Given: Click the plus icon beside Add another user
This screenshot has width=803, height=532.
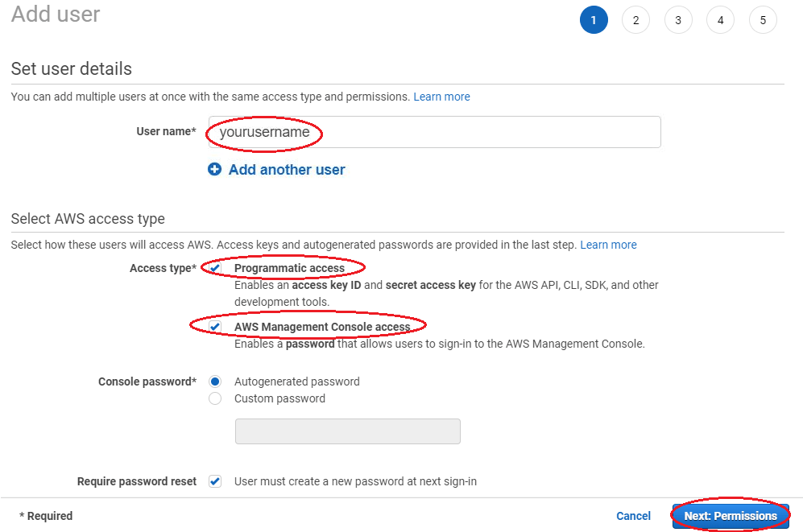Looking at the screenshot, I should pyautogui.click(x=214, y=170).
